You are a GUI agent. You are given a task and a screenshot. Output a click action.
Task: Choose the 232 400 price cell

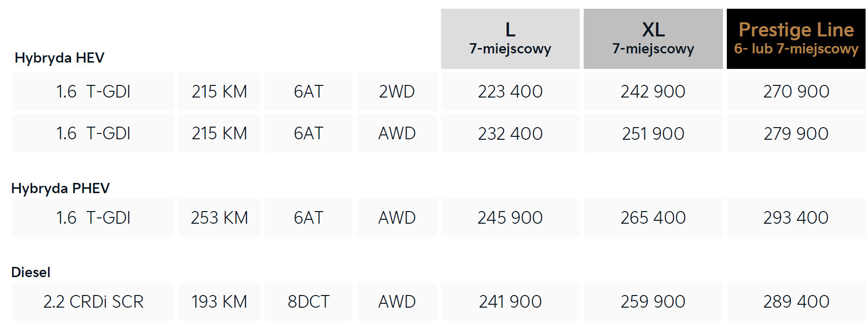[510, 133]
